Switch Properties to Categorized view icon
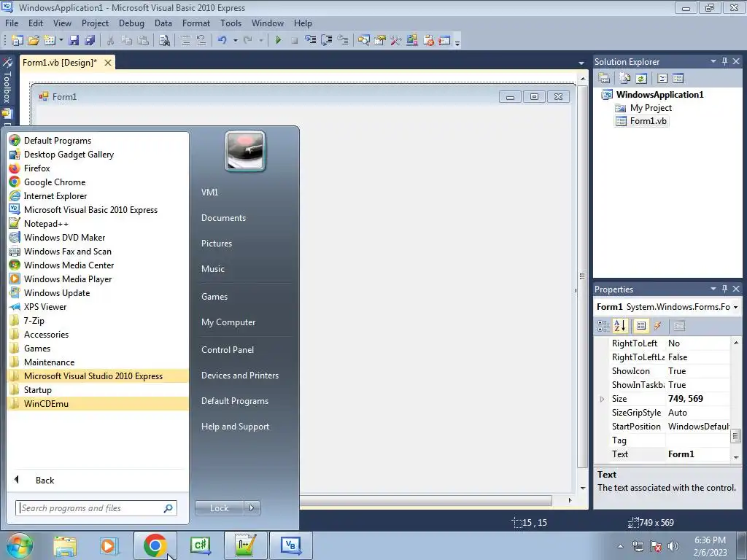Screen dimensions: 747x560 click(603, 326)
